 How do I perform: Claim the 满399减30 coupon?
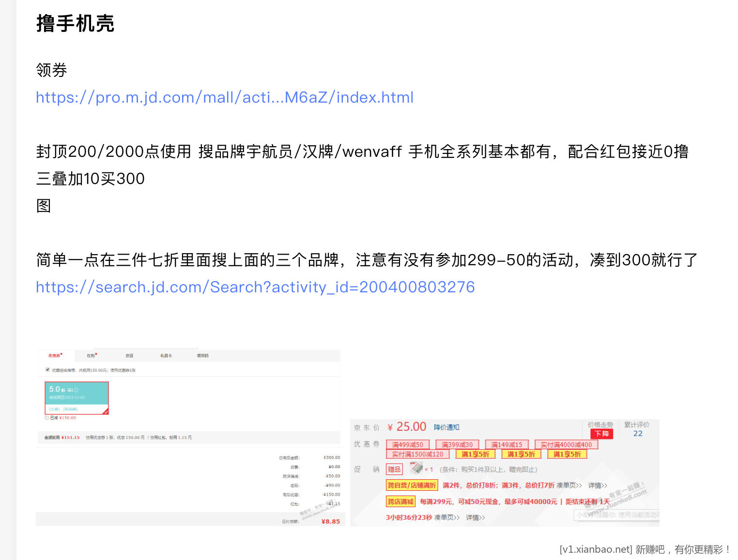457,444
